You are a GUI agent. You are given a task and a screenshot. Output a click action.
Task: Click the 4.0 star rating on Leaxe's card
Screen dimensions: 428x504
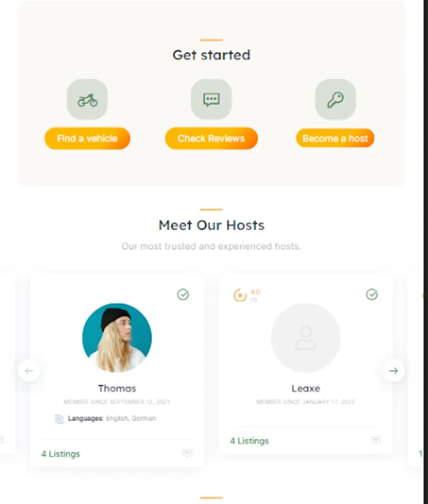[x=247, y=295]
